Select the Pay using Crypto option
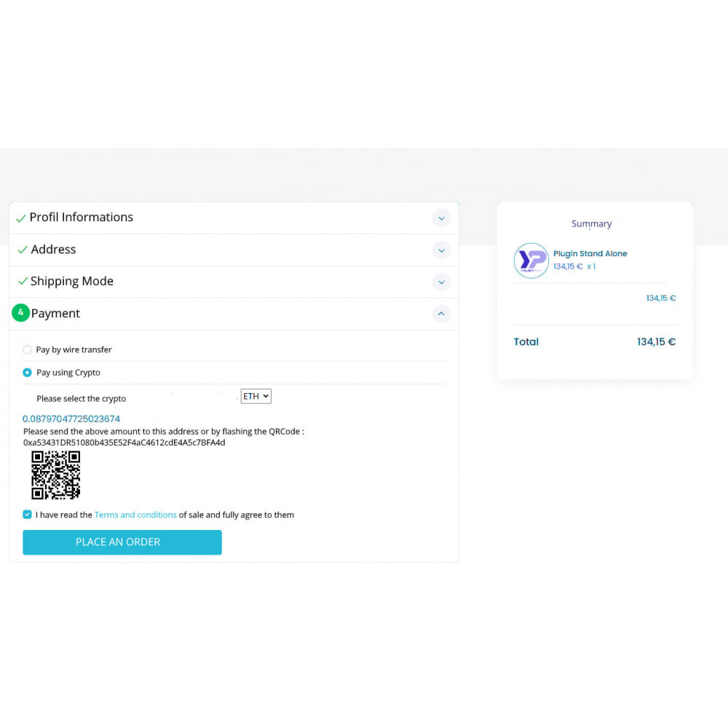This screenshot has height=728, width=728. (27, 372)
